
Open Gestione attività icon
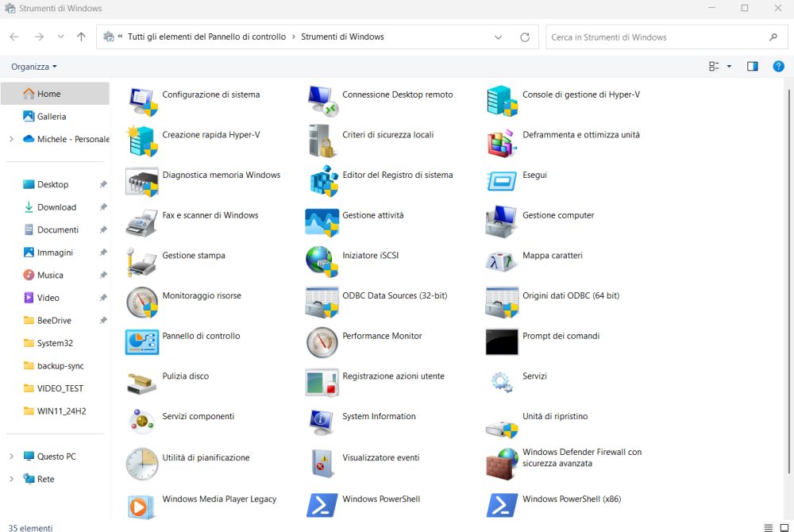tap(322, 222)
